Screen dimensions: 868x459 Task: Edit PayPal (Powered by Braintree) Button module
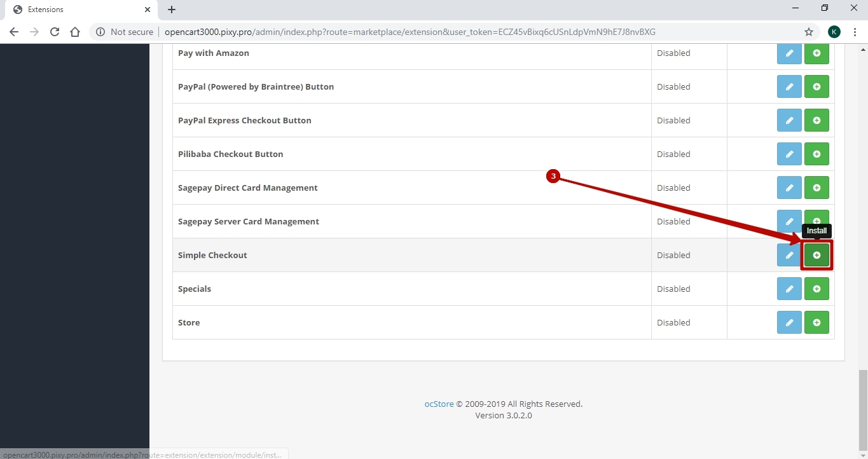coord(789,86)
